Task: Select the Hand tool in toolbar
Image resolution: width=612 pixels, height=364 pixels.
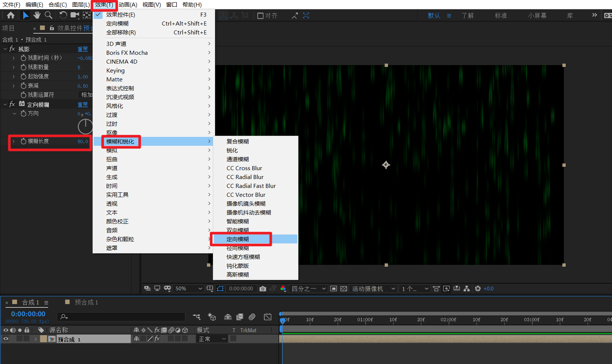Action: click(37, 15)
